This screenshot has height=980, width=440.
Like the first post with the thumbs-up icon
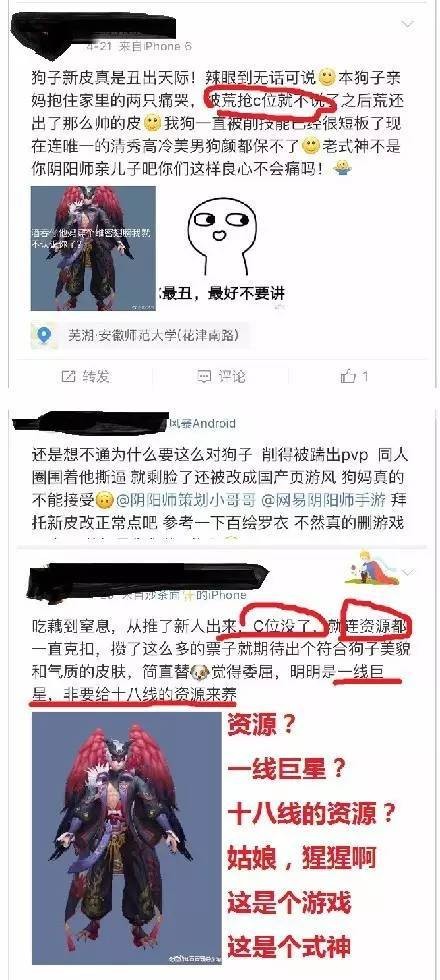point(348,376)
